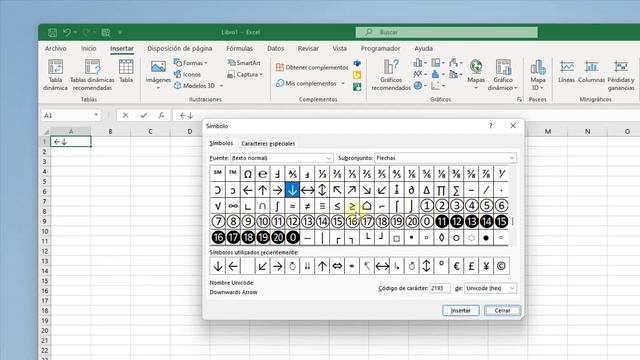This screenshot has height=360, width=640.
Task: Switch to the Programador tab
Action: [380, 48]
